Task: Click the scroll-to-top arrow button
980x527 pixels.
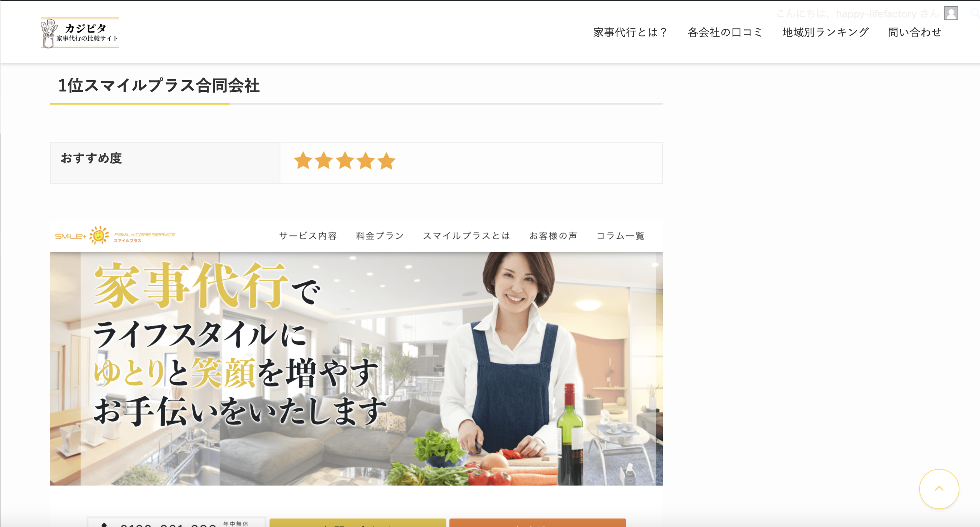Action: [939, 489]
